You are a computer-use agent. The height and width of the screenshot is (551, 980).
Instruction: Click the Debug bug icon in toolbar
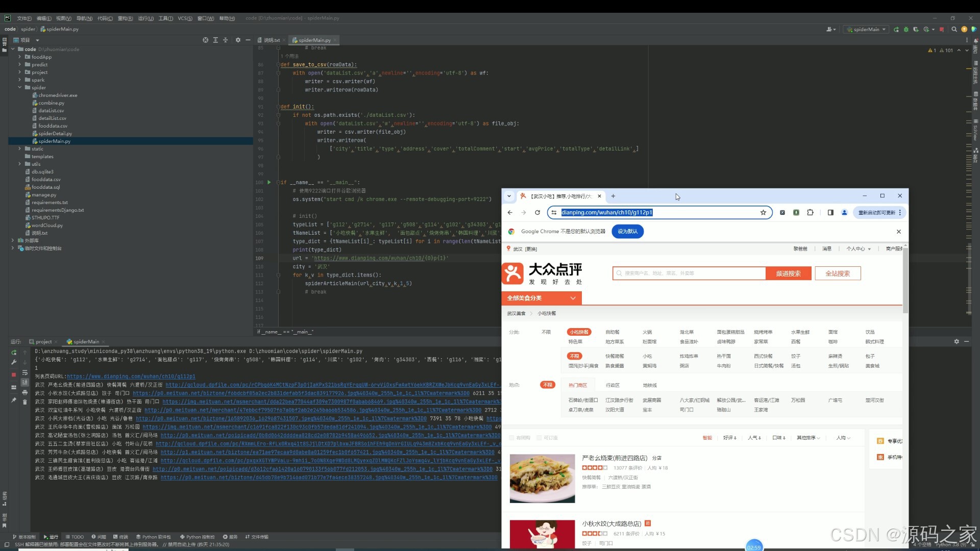tap(906, 30)
